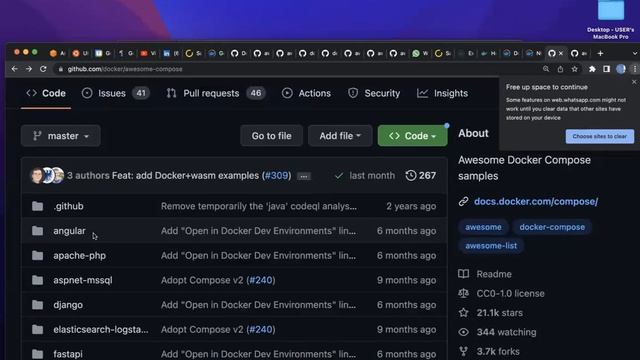This screenshot has width=640, height=360.
Task: Click the book Readme icon
Action: click(463, 274)
